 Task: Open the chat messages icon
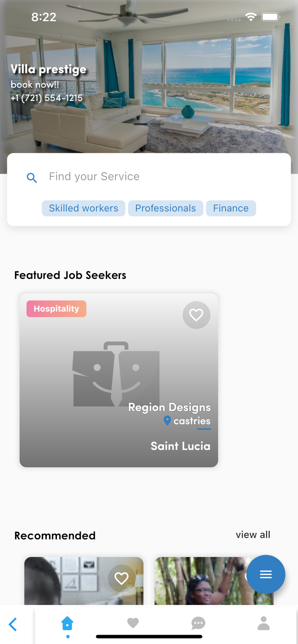(x=198, y=623)
